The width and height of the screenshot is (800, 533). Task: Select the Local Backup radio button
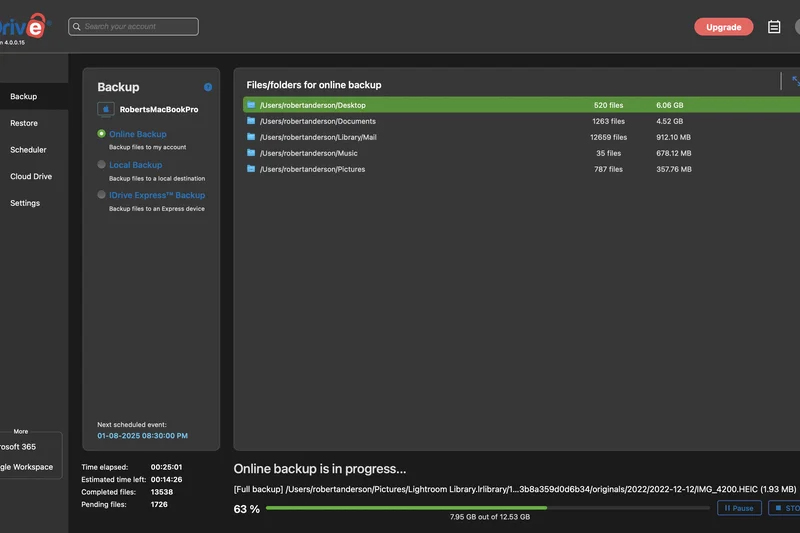(x=102, y=165)
